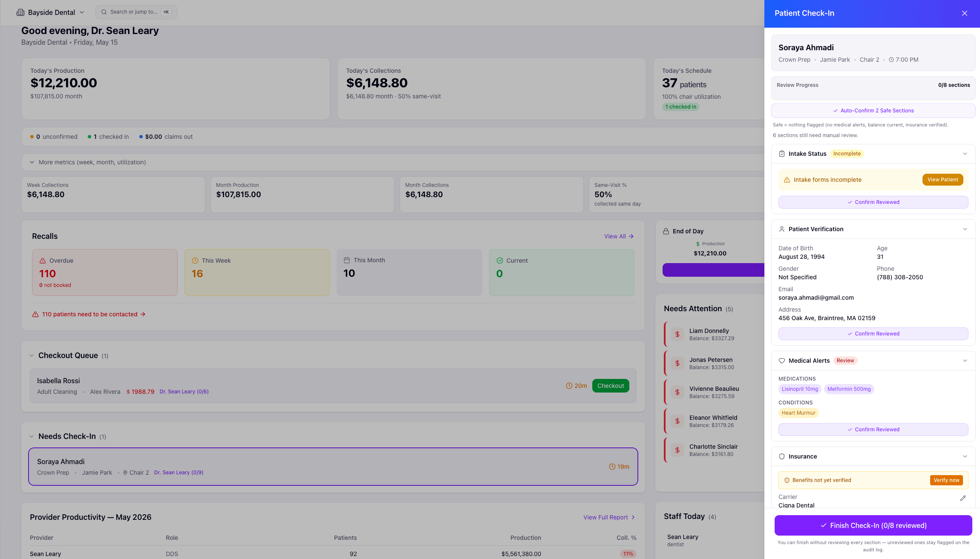
Task: Click the intake forms incomplete warning icon
Action: (x=787, y=180)
